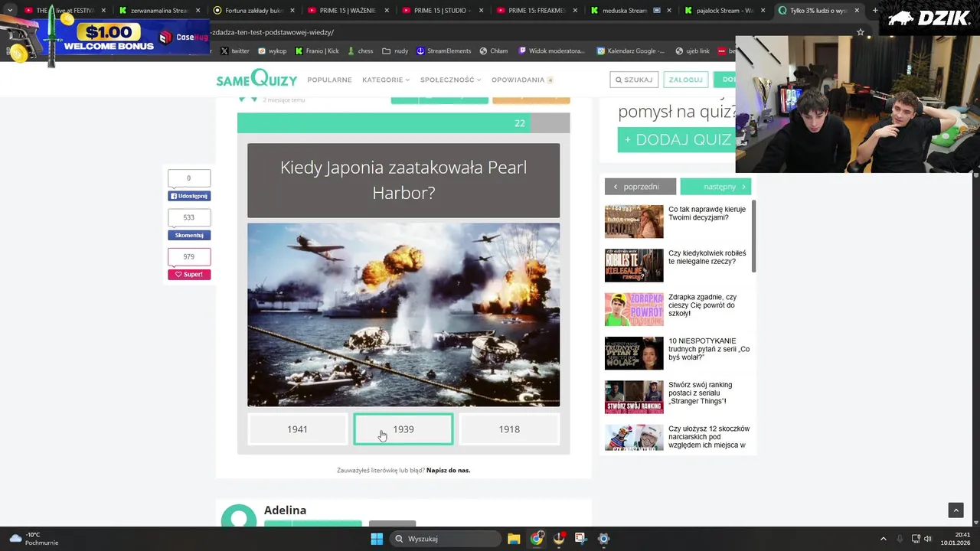The image size is (980, 551).
Task: Close the Tylko 3% ludzi tab
Action: (x=857, y=11)
